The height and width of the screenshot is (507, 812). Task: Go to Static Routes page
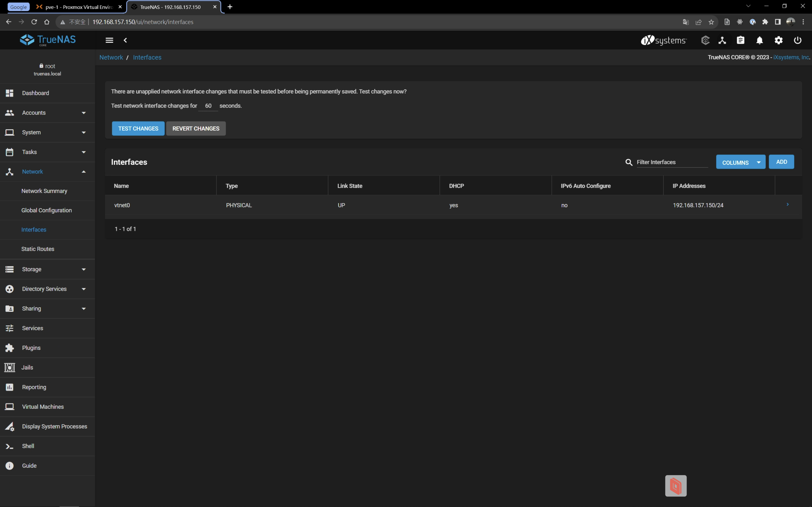(x=38, y=249)
